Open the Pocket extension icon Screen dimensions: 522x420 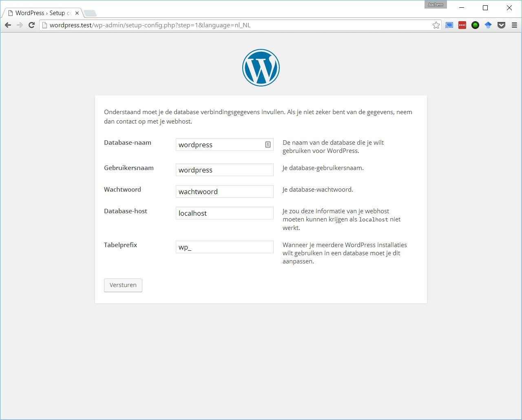point(501,25)
